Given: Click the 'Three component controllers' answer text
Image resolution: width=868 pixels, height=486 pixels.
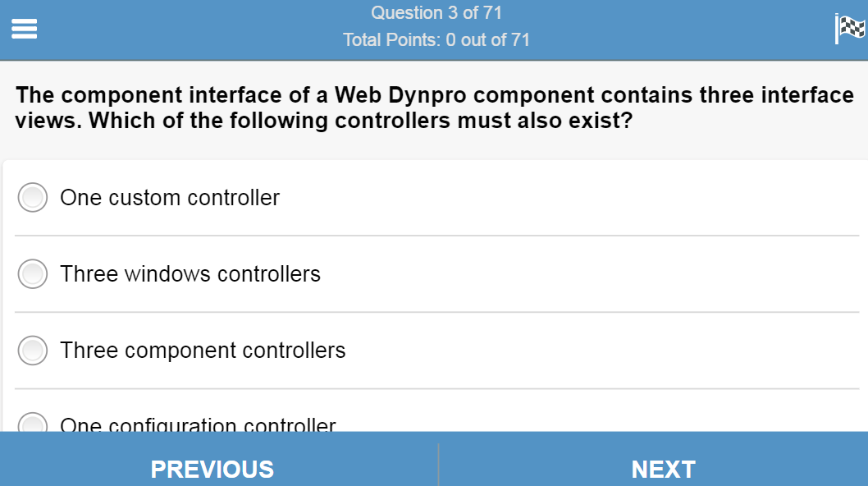Looking at the screenshot, I should click(203, 351).
